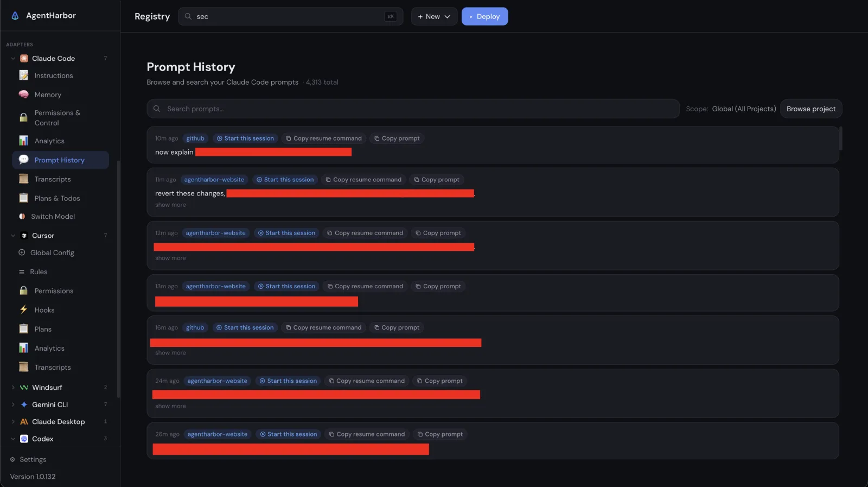Open Cursor Global Config icon
Viewport: 868px width, 487px height.
tap(22, 252)
